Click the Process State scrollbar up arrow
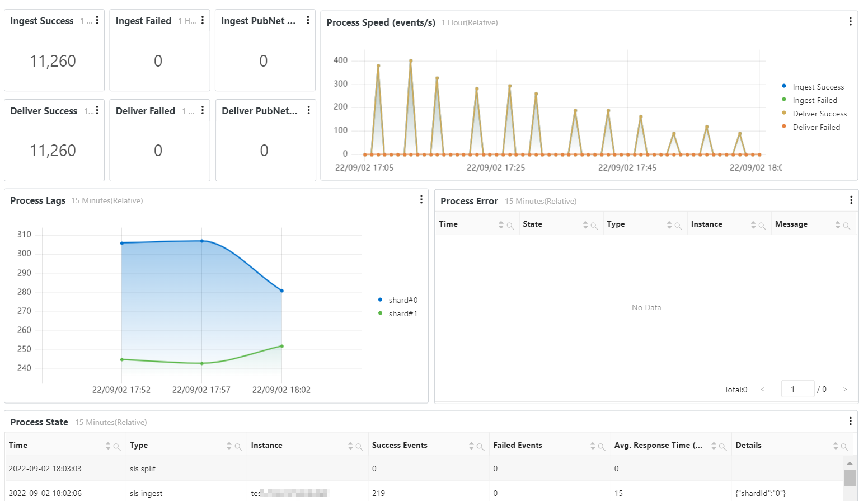Screen dimensions: 868x501 [850, 463]
